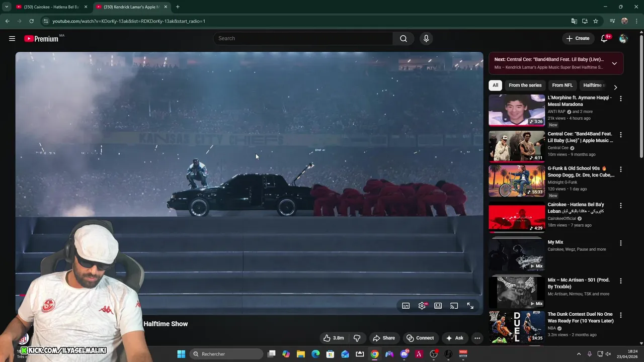
Task: Open Chrome three-dot menu
Action: pos(637,21)
